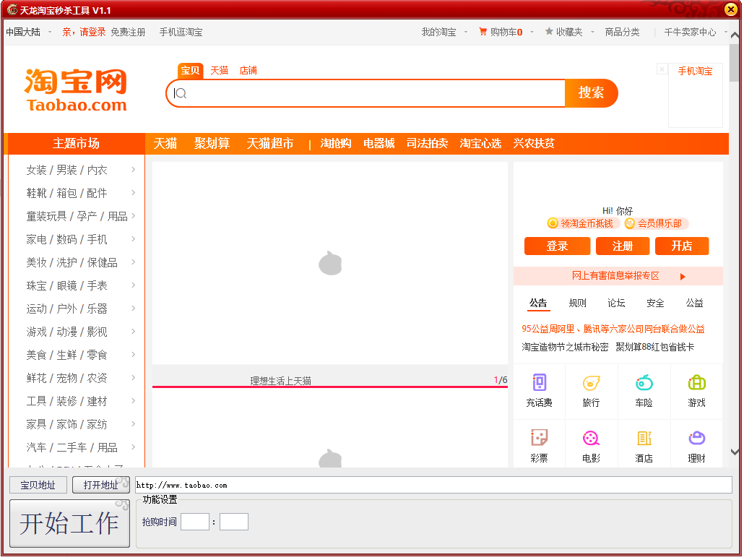Click the Taobao search input field

point(365,93)
